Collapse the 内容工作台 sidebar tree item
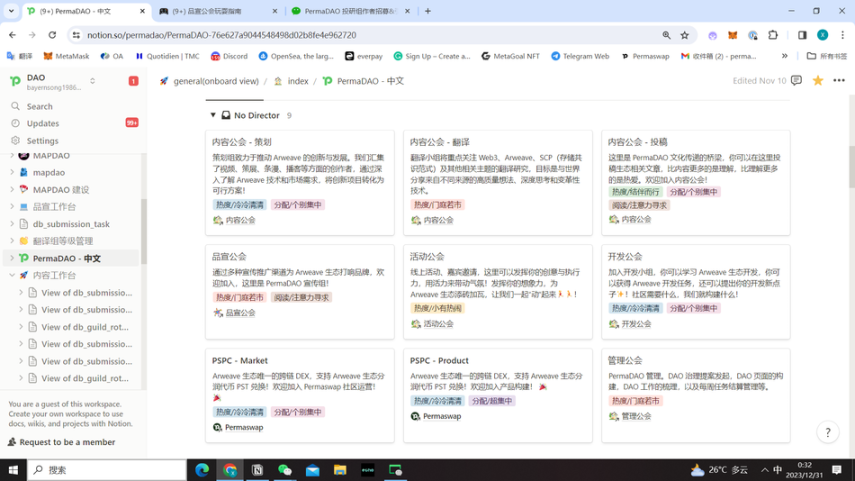 (12, 275)
